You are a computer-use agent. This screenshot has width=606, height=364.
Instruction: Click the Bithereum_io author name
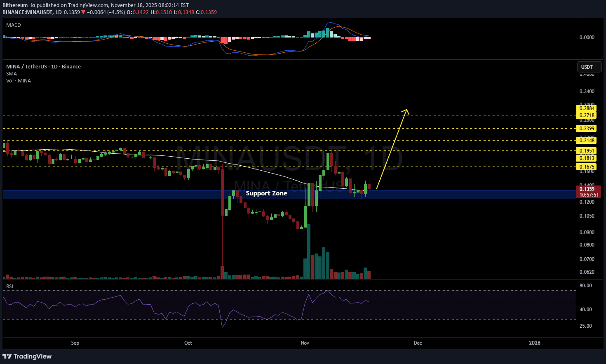[x=19, y=5]
